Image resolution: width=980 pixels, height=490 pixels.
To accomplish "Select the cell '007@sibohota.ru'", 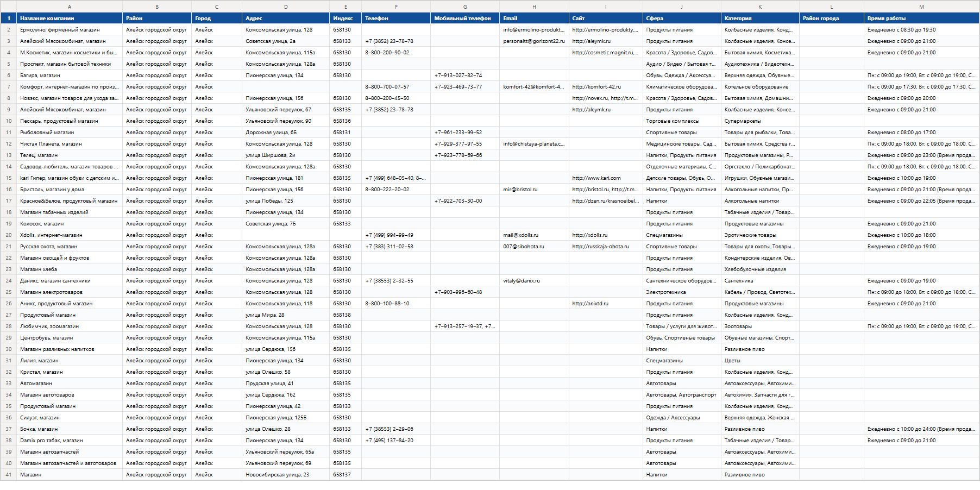I will tap(534, 247).
